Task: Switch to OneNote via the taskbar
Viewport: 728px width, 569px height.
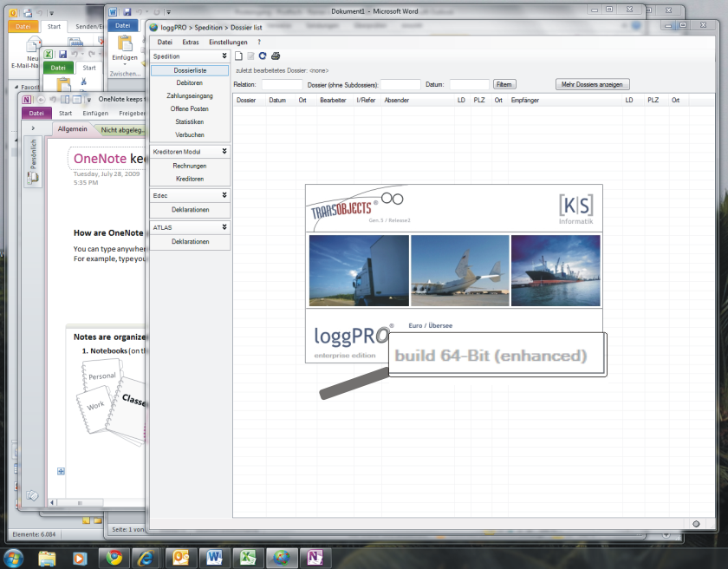Action: tap(315, 558)
